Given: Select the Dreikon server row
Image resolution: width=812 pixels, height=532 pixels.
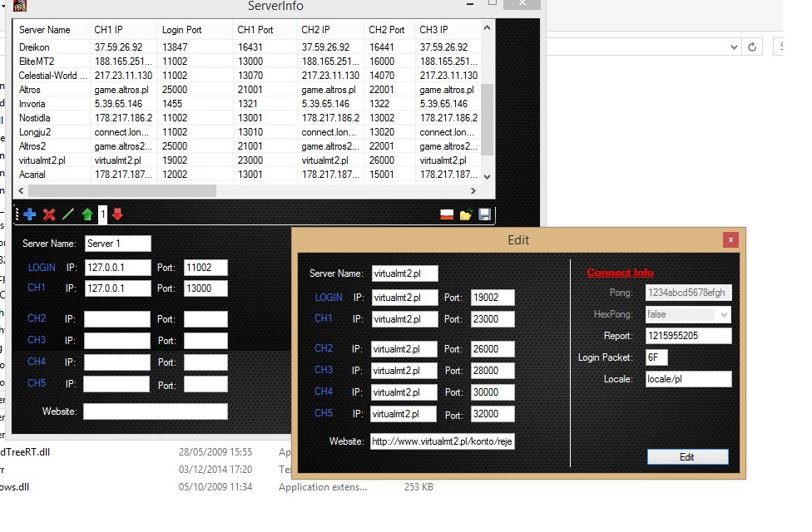Looking at the screenshot, I should click(x=248, y=47).
